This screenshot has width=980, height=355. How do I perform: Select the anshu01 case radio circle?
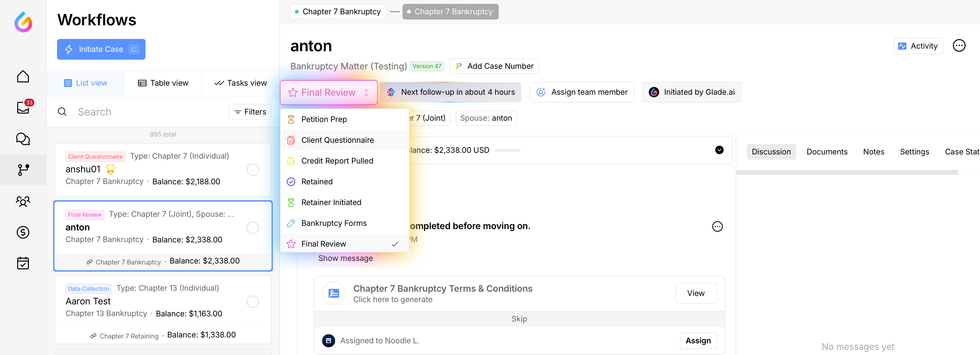(252, 169)
